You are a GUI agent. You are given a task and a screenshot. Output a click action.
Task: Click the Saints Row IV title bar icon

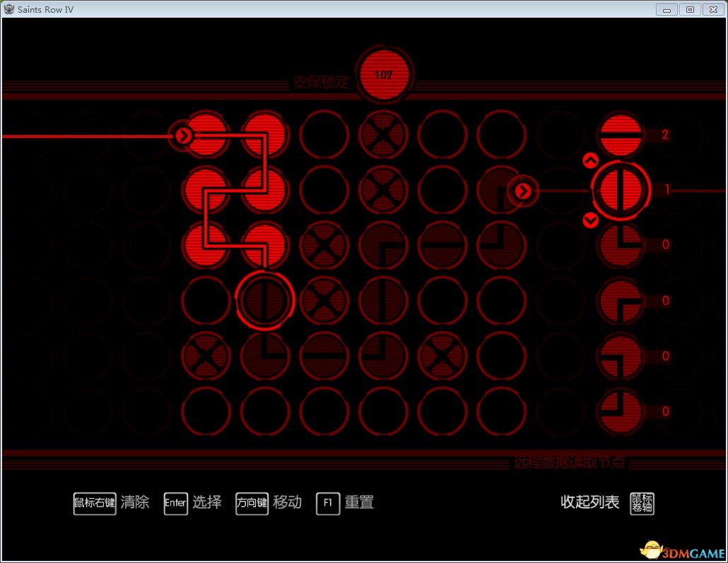tap(8, 8)
